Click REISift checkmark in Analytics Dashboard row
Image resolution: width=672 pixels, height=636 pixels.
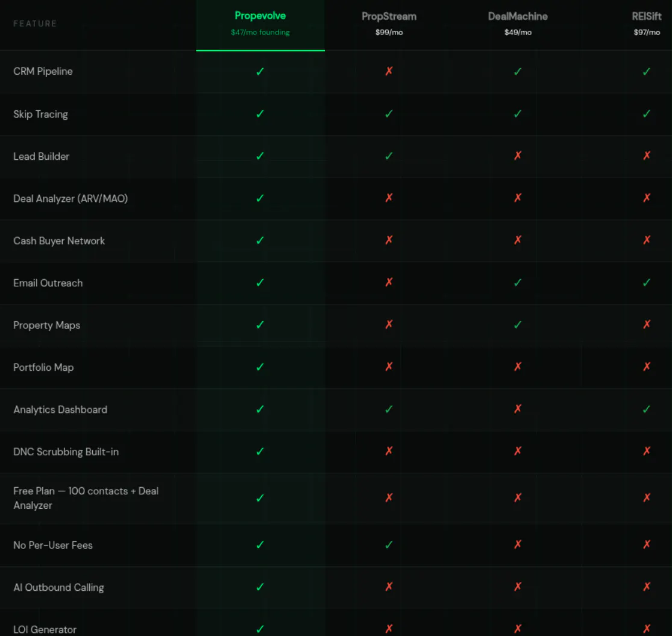(647, 409)
